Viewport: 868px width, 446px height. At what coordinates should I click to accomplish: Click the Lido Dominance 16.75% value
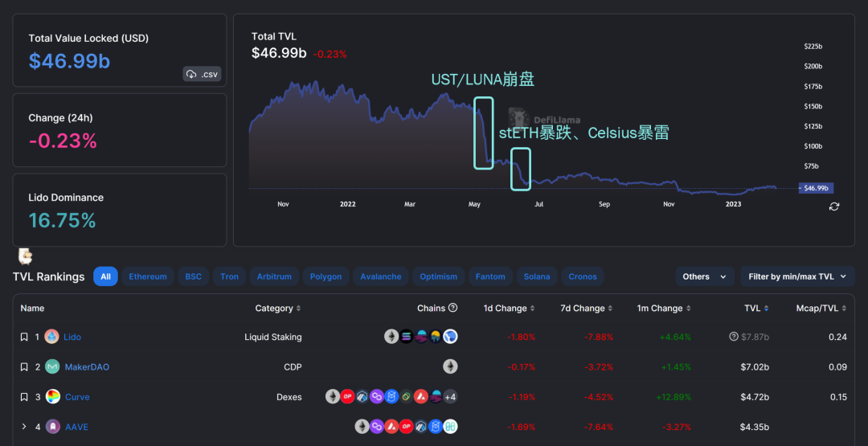click(62, 220)
